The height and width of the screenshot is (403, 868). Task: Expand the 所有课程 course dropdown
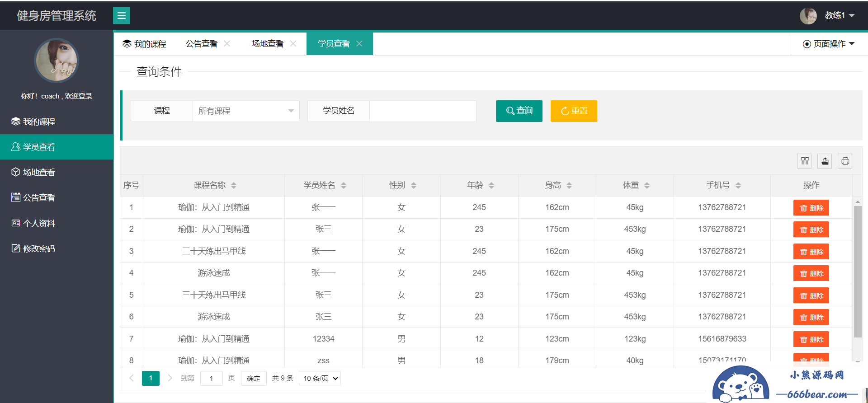pos(246,111)
